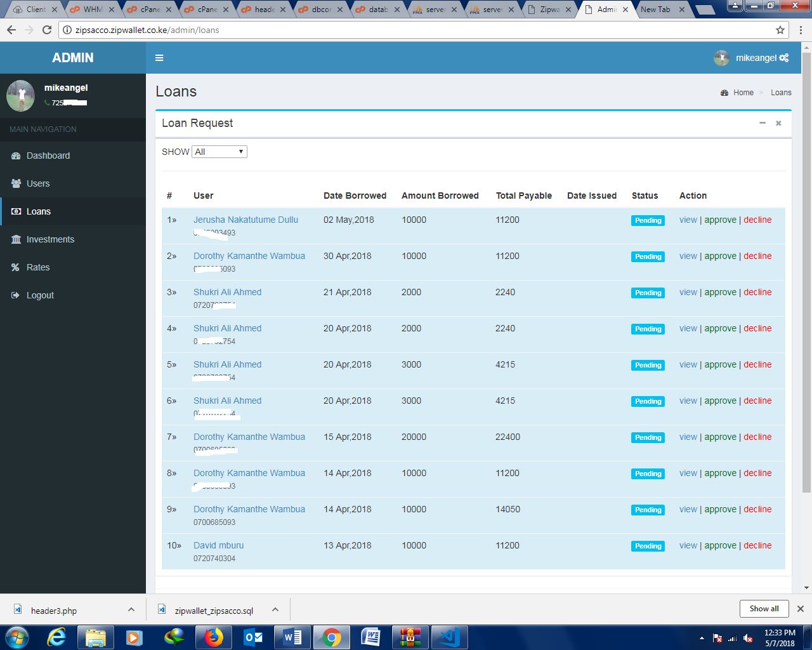Open the Chrome three-dot menu

pyautogui.click(x=802, y=30)
